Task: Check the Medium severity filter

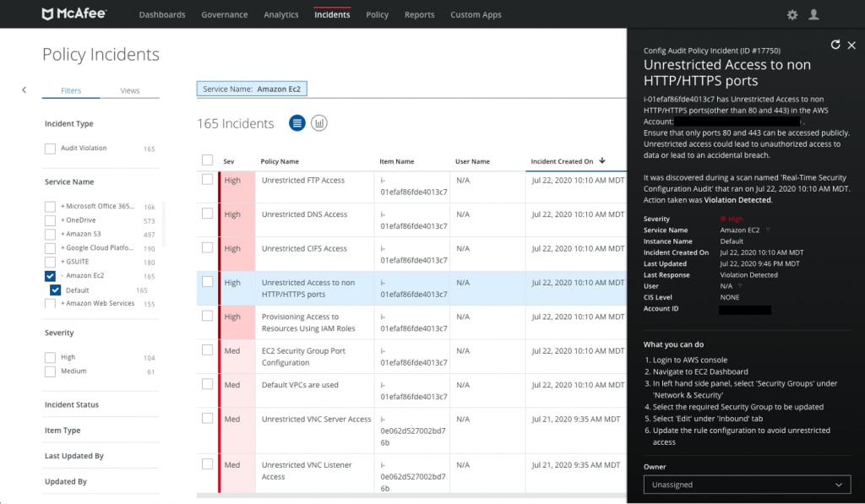Action: [x=50, y=371]
